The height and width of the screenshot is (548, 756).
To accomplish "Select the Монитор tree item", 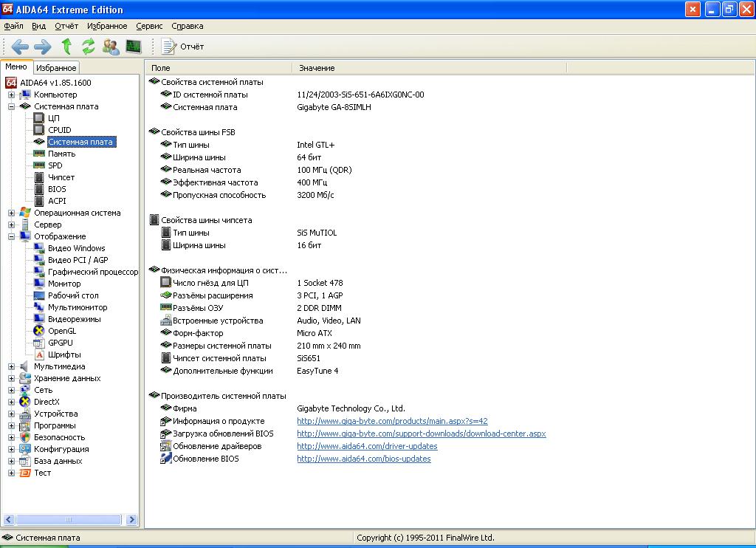I will pyautogui.click(x=64, y=284).
